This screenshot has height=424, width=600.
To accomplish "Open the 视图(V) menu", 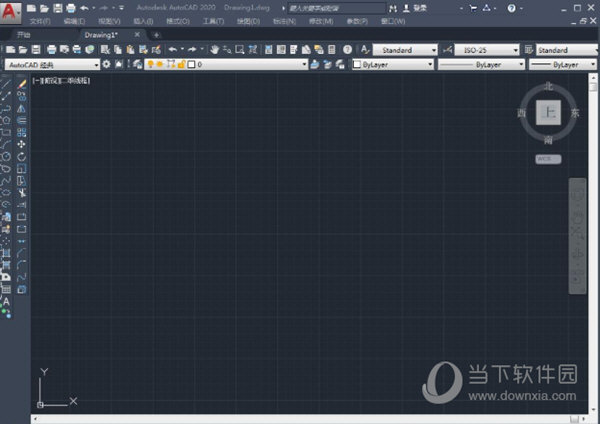I will [109, 21].
